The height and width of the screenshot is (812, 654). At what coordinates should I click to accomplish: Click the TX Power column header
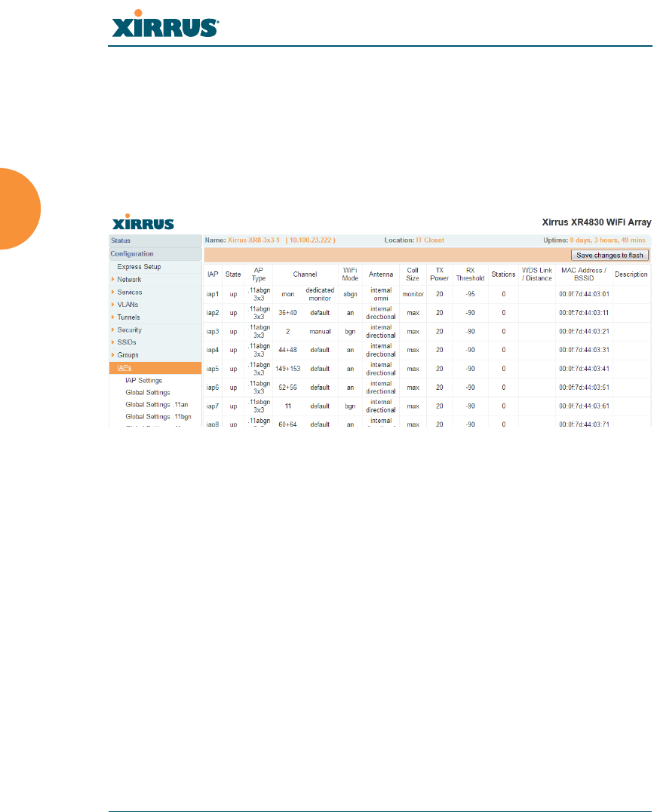click(440, 274)
